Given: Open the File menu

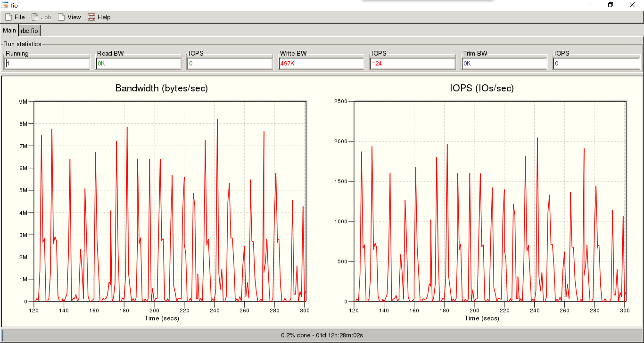Looking at the screenshot, I should click(x=15, y=17).
